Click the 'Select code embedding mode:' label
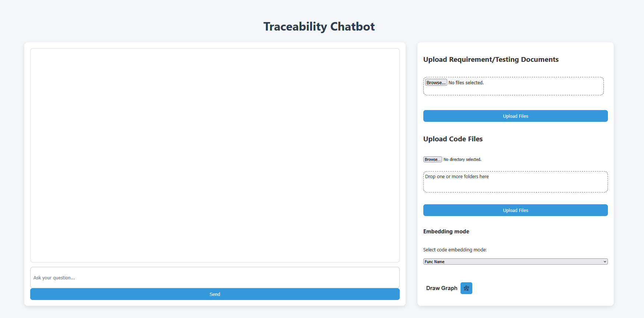The height and width of the screenshot is (318, 644). click(x=455, y=250)
